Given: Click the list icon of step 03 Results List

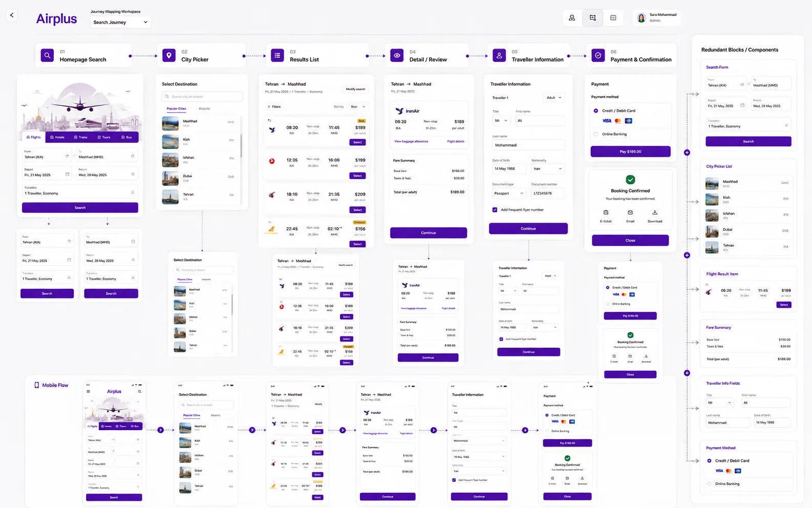Looking at the screenshot, I should pos(277,55).
